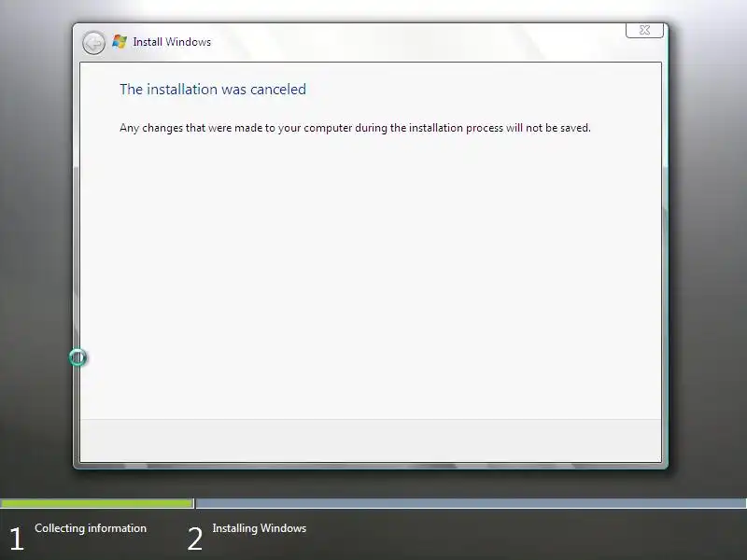The image size is (747, 560).
Task: Close the Install Windows dialog
Action: pos(644,30)
